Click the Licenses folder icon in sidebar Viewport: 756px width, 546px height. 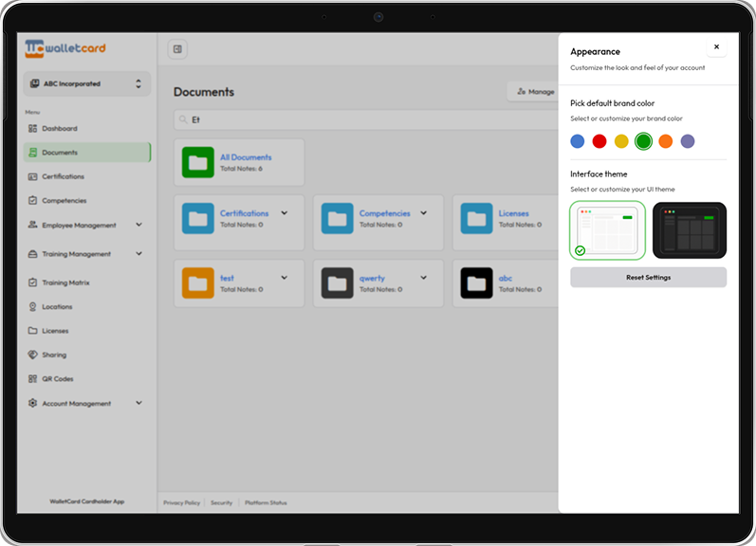(x=32, y=331)
